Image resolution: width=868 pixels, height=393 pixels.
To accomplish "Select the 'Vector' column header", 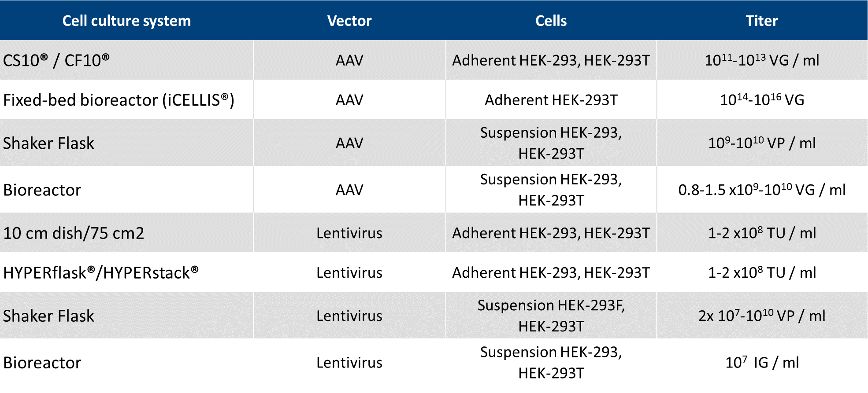I will (x=349, y=21).
